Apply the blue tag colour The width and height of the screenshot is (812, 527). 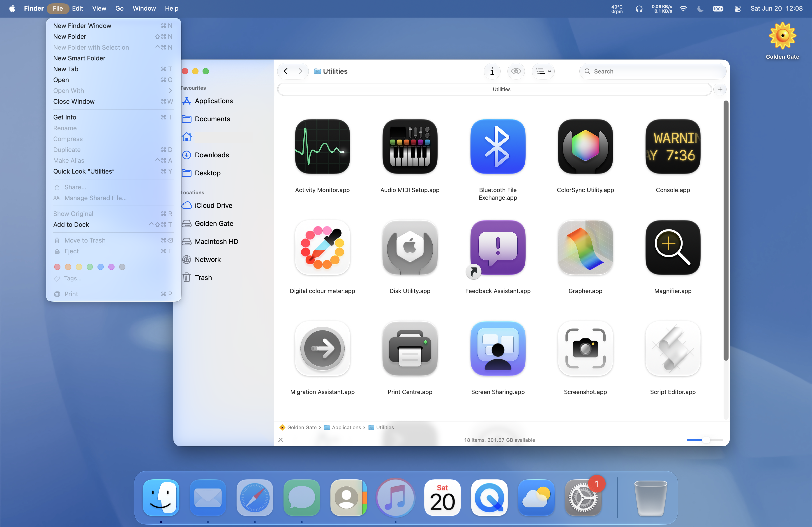click(101, 267)
